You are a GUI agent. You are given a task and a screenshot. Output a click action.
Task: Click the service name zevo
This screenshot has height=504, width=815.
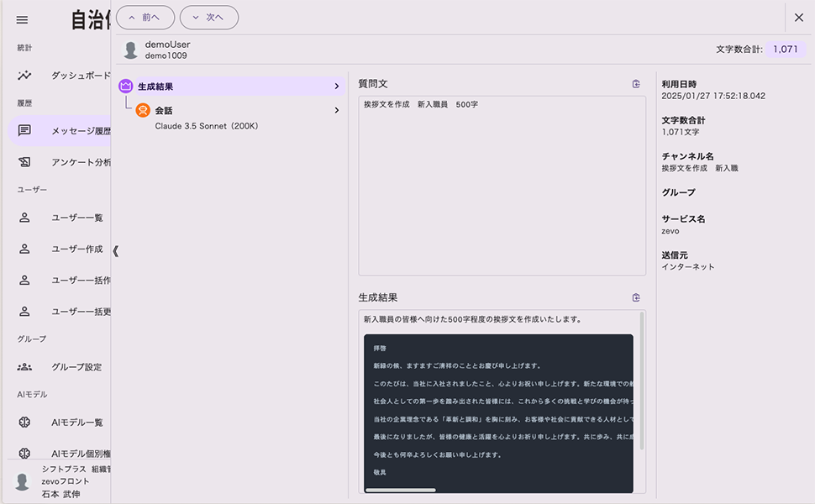[670, 231]
